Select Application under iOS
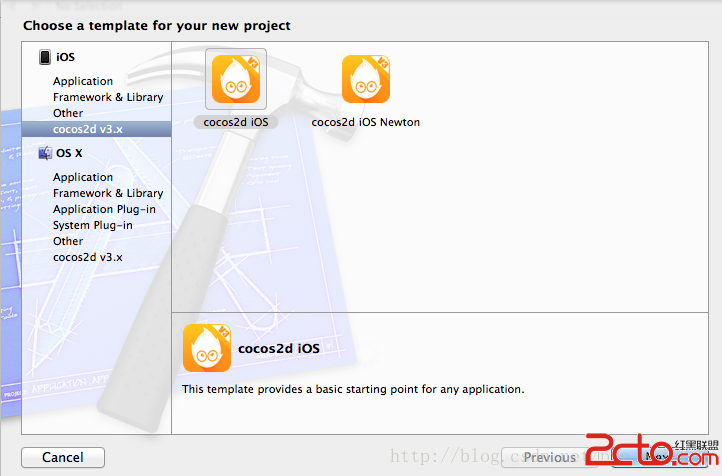The width and height of the screenshot is (722, 476). [x=83, y=81]
